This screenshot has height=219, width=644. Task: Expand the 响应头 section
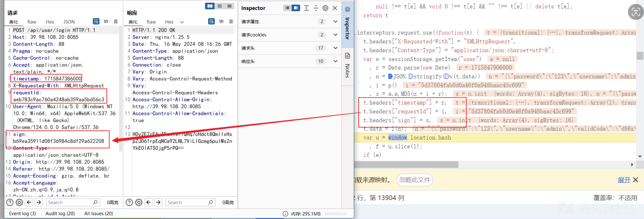335,61
